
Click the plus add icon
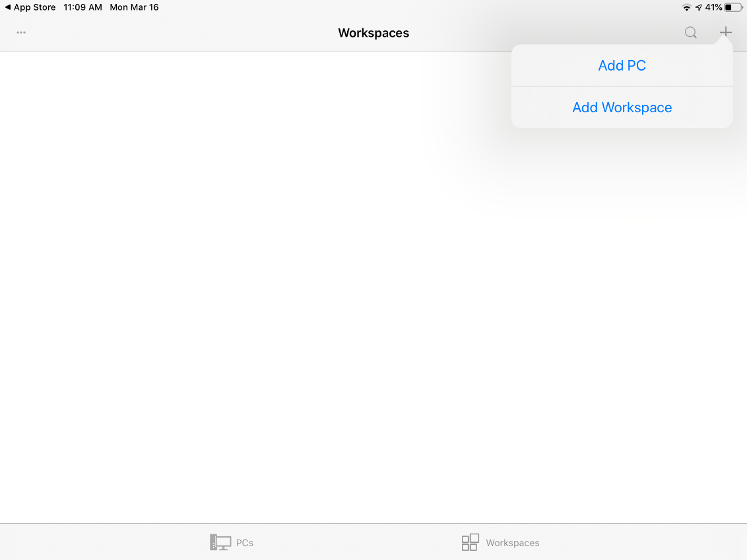pos(725,32)
